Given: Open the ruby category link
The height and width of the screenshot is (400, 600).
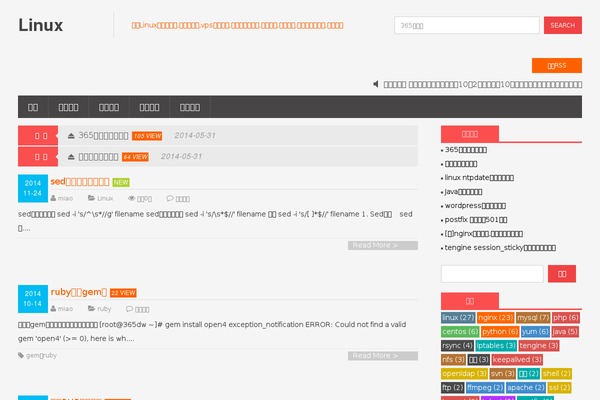Looking at the screenshot, I should [104, 309].
